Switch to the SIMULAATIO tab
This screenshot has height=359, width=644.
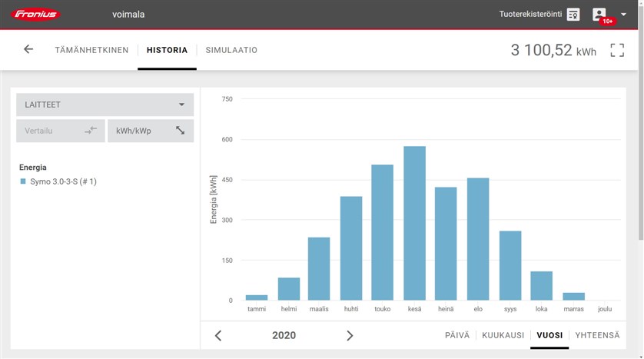(x=231, y=50)
